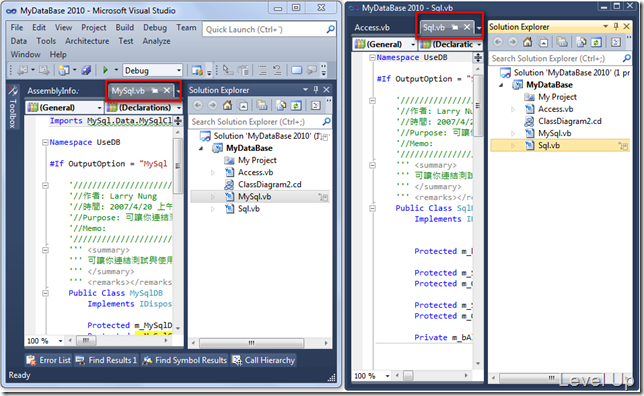Open zoom 100 % dropdown in right editor

[x=387, y=376]
